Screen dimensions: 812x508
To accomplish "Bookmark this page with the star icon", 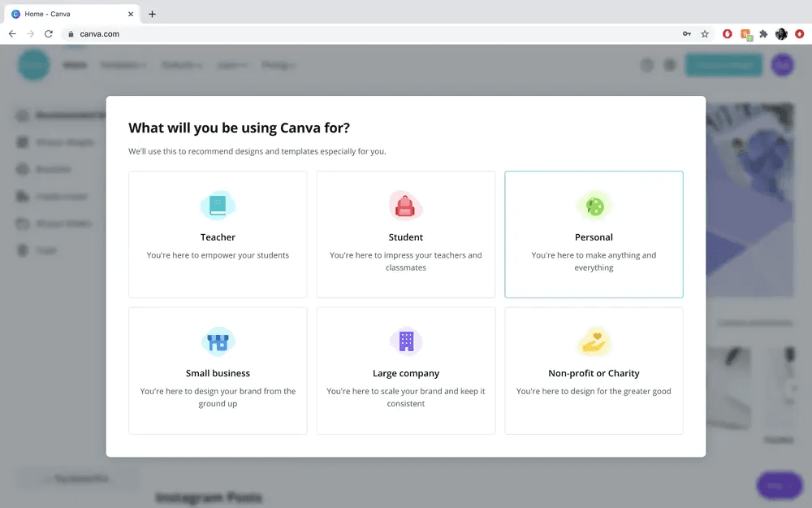I will click(705, 34).
